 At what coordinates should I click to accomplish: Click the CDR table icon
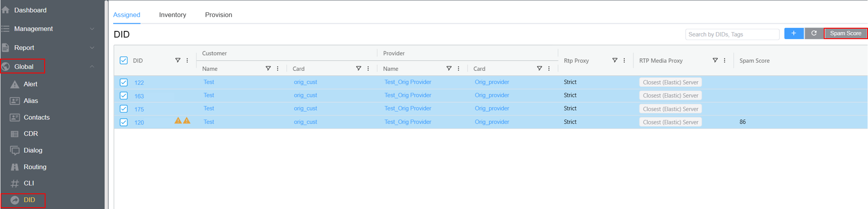15,134
